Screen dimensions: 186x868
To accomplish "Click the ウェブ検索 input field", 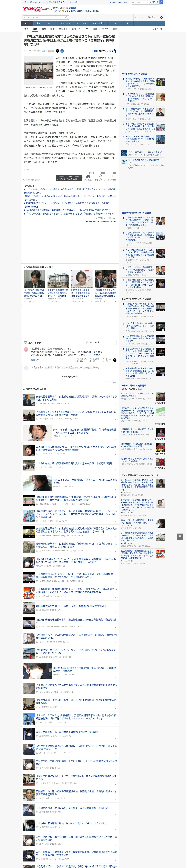I will 140,2.
